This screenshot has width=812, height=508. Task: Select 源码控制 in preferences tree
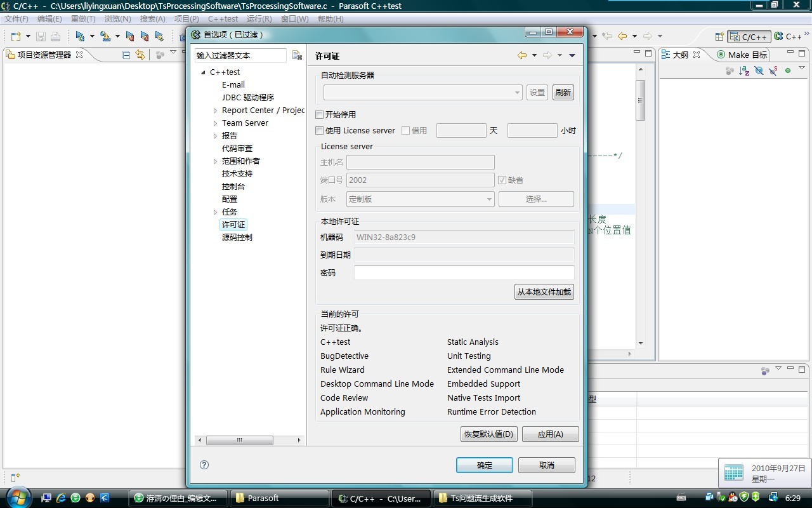[x=237, y=237]
